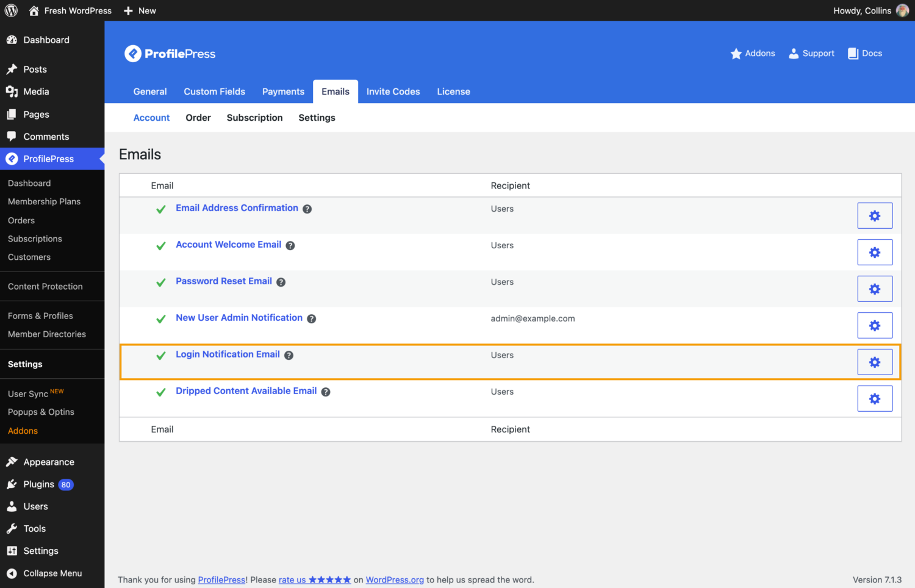Screen dimensions: 915x588
Task: Open Orders submenu item
Action: [x=21, y=220]
